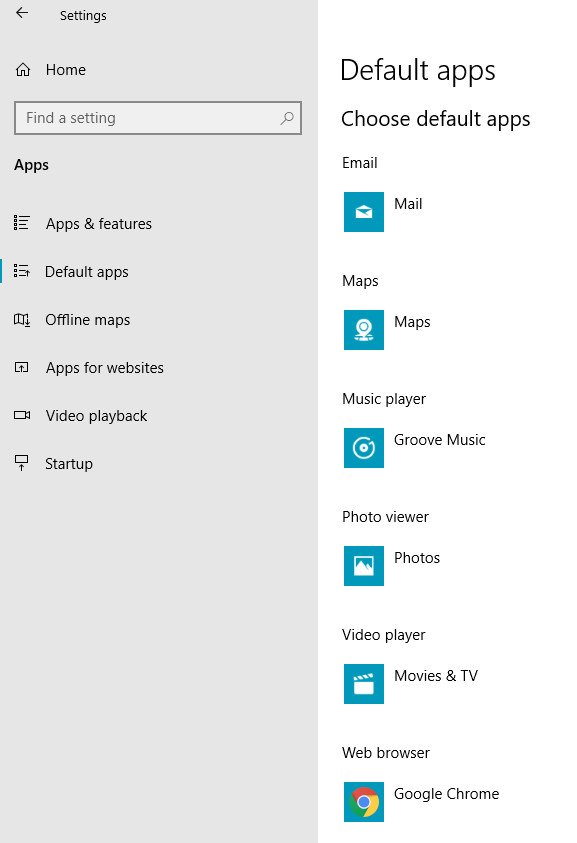Viewport: 577px width, 843px height.
Task: Click the Find a setting field
Action: point(158,118)
